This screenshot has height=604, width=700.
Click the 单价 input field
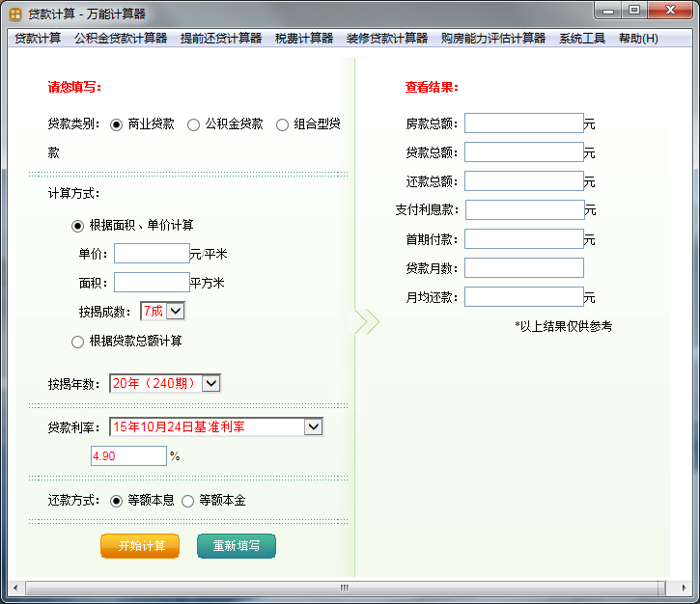click(x=152, y=254)
